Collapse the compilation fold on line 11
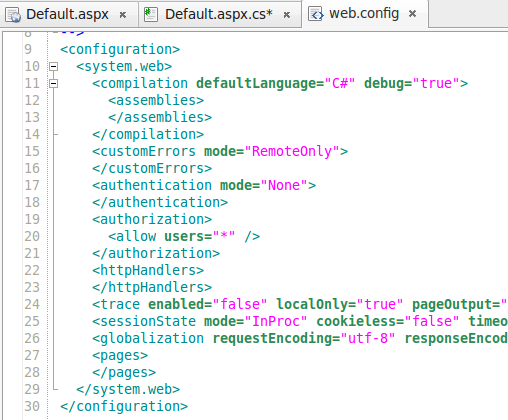The height and width of the screenshot is (420, 508). 53,83
